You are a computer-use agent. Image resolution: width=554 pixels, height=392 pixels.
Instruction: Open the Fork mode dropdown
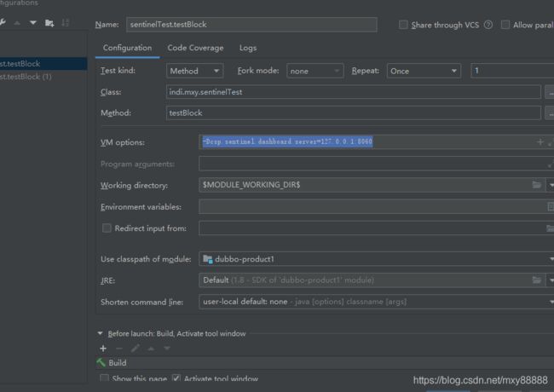(x=315, y=71)
